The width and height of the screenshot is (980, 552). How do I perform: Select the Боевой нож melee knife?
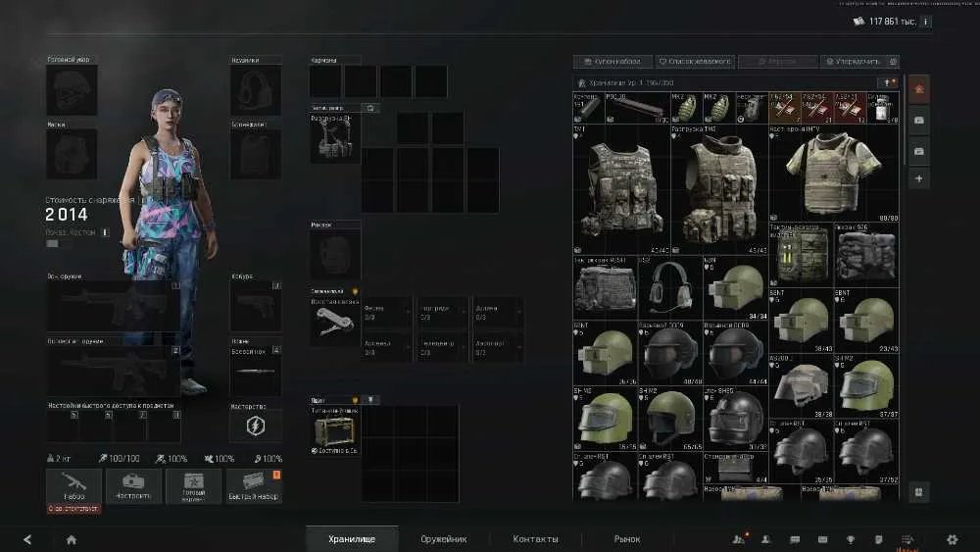(x=256, y=372)
